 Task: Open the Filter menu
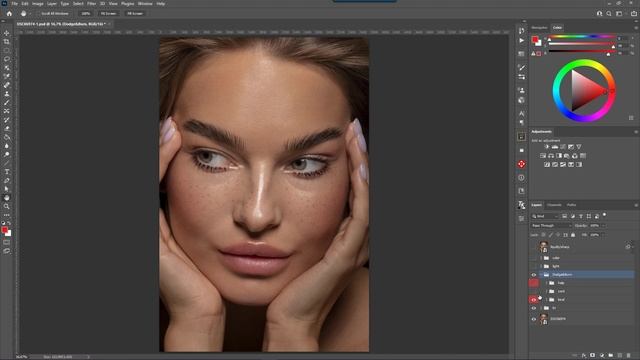[x=91, y=4]
